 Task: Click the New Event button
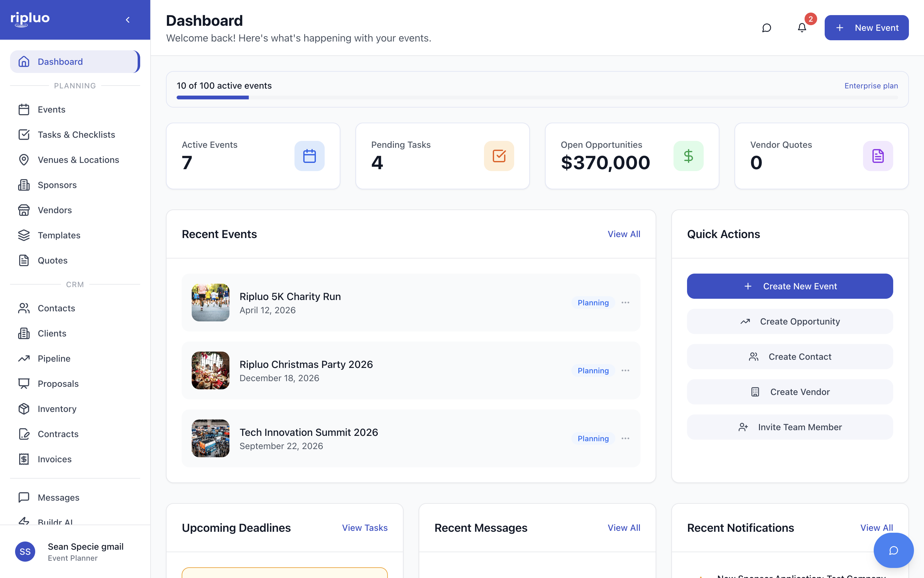[866, 28]
